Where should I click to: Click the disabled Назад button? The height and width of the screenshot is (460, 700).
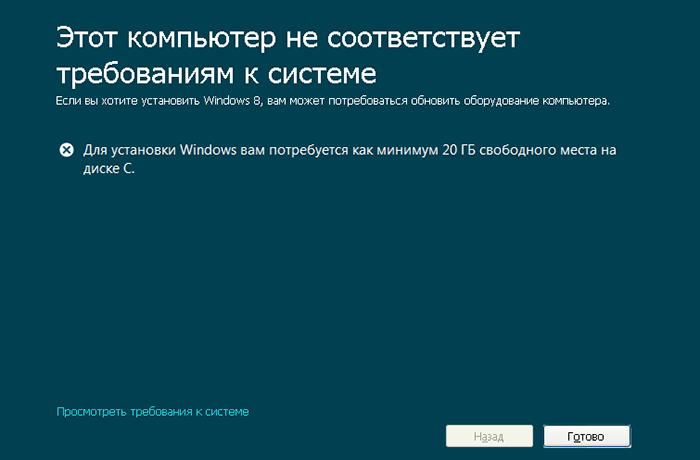tap(489, 436)
